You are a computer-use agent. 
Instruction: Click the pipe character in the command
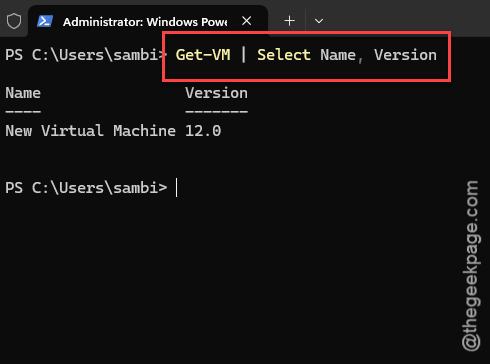pyautogui.click(x=244, y=55)
